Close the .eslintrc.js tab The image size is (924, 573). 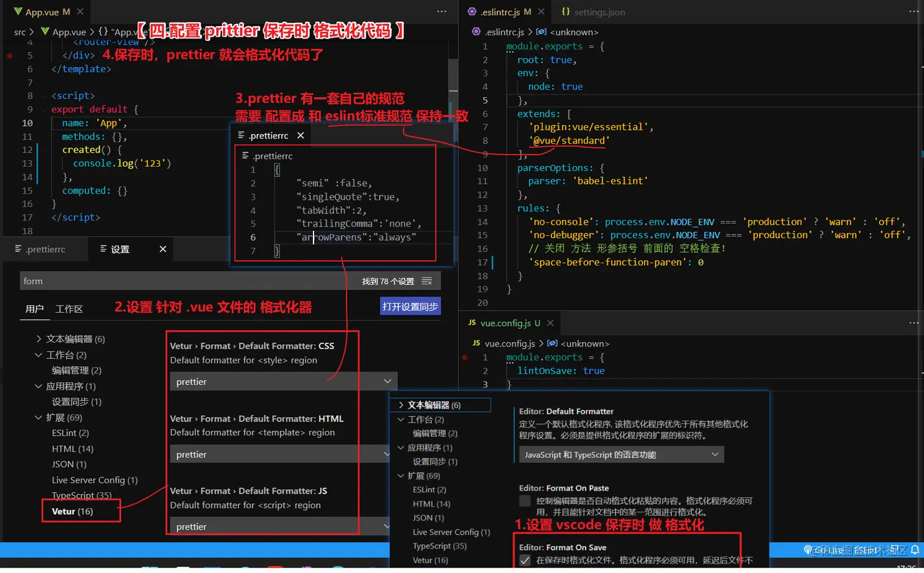[x=541, y=12]
